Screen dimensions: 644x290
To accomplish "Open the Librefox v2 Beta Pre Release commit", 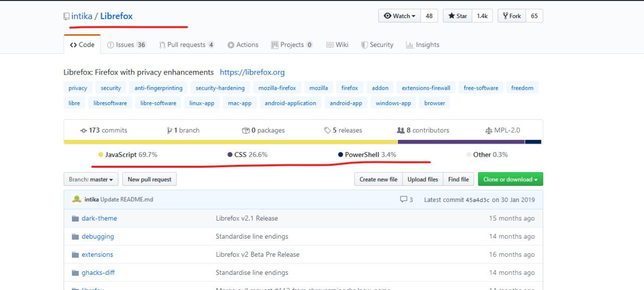I will 258,255.
